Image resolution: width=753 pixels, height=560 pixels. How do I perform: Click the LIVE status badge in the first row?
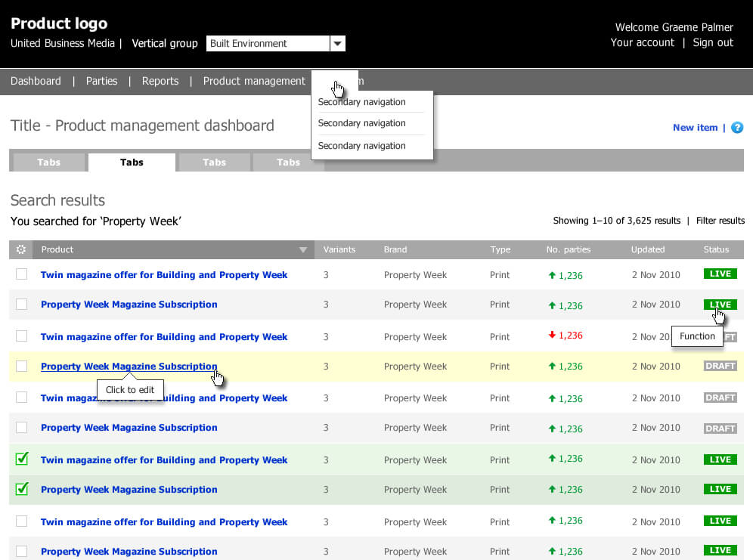pyautogui.click(x=720, y=274)
